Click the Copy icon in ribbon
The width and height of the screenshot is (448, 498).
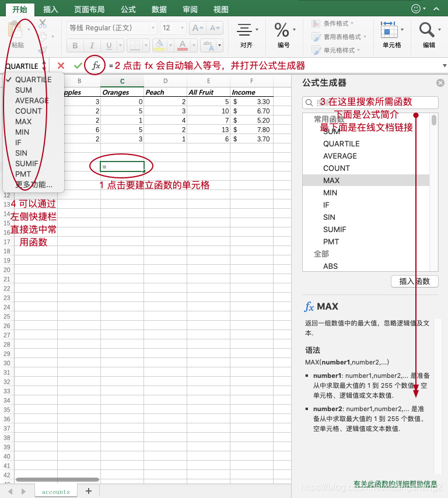point(43,36)
